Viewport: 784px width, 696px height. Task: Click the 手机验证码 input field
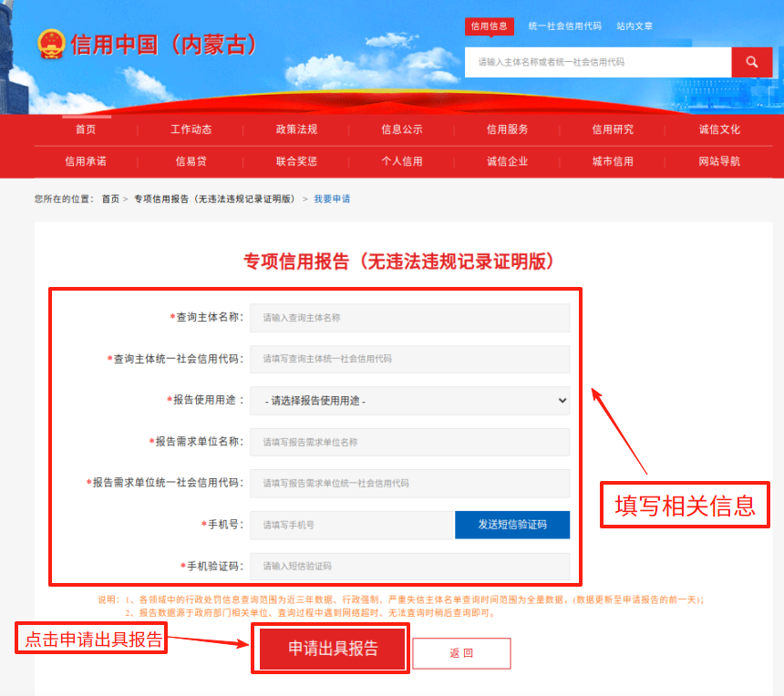[x=409, y=566]
